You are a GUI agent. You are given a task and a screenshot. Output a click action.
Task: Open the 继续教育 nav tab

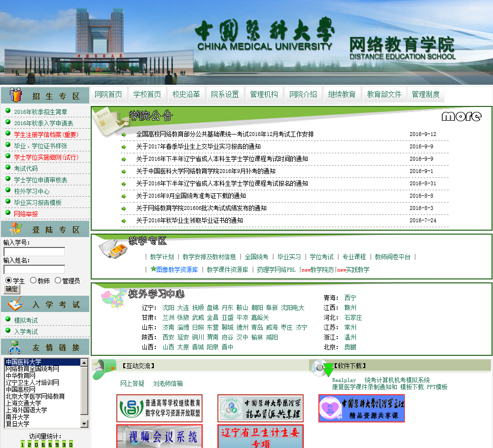point(342,94)
